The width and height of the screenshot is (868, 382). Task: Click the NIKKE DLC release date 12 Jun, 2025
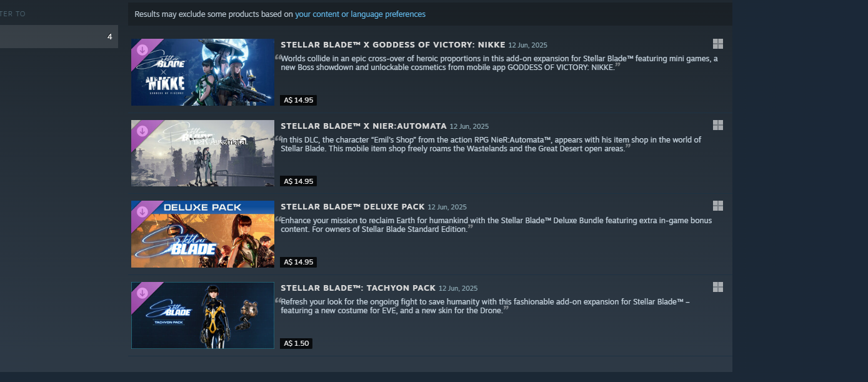[527, 45]
